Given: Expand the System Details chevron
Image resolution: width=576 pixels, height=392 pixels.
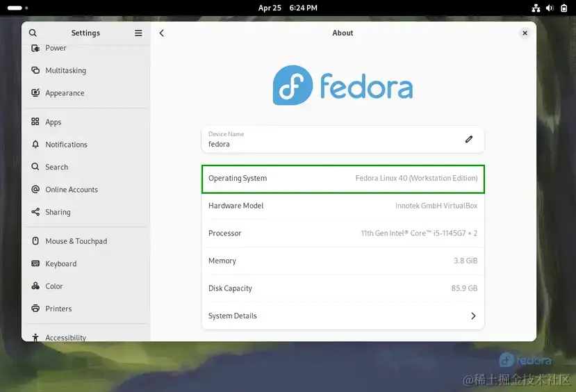Looking at the screenshot, I should coord(473,316).
